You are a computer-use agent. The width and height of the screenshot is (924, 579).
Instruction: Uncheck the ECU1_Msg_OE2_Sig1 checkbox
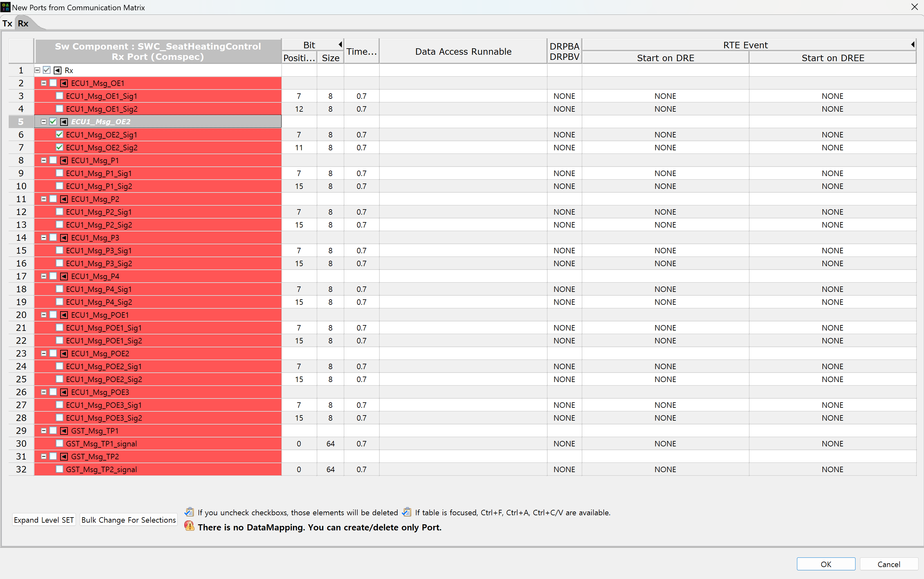pos(59,135)
